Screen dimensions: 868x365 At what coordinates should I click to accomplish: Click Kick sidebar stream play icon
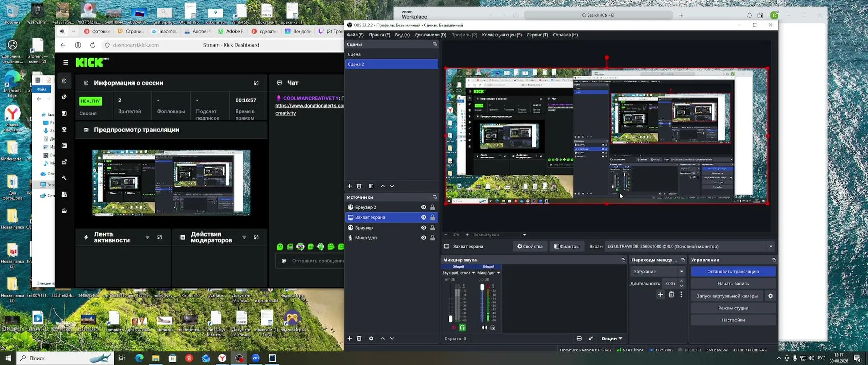64,81
